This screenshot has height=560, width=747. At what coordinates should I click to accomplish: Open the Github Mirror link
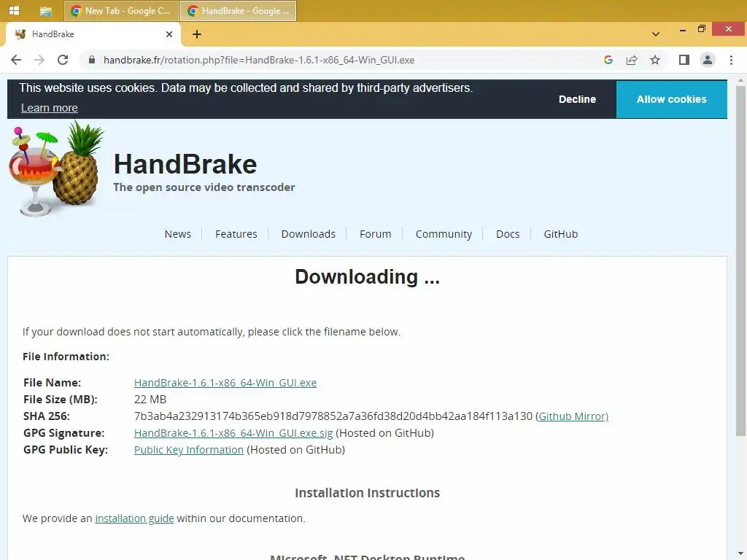pyautogui.click(x=573, y=416)
